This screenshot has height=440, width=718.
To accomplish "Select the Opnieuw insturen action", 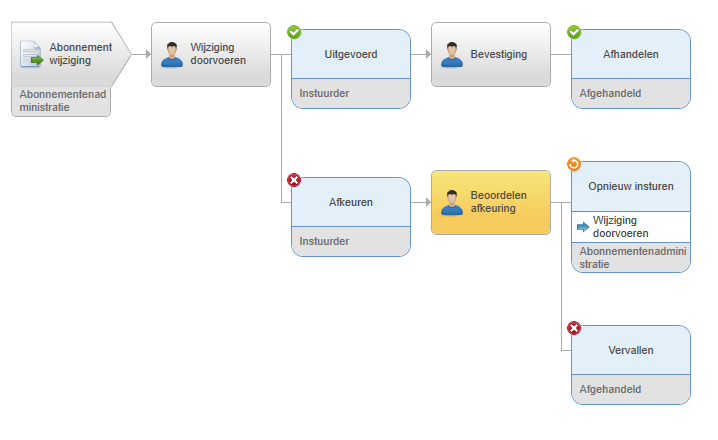I will coord(631,186).
